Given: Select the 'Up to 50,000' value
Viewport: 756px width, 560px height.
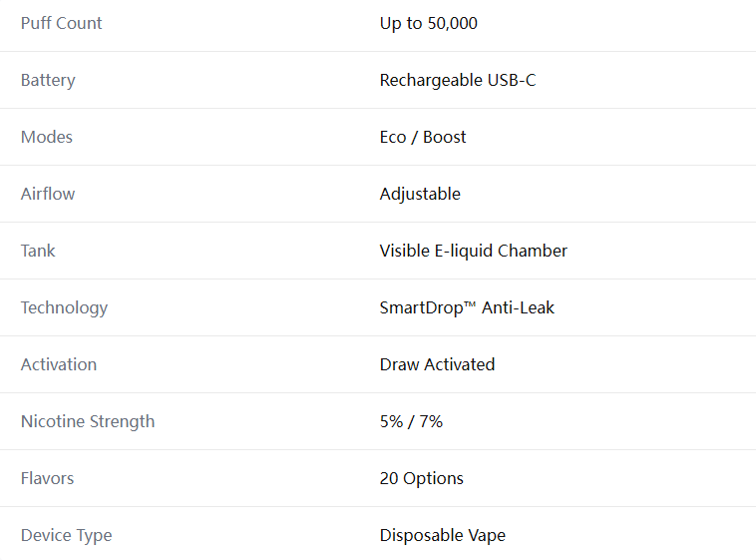Looking at the screenshot, I should (428, 23).
